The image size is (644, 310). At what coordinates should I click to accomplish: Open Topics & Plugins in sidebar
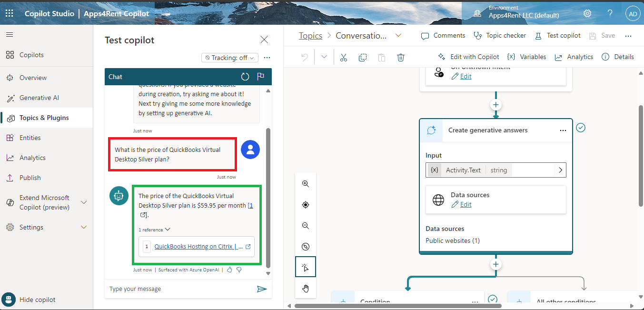[44, 118]
